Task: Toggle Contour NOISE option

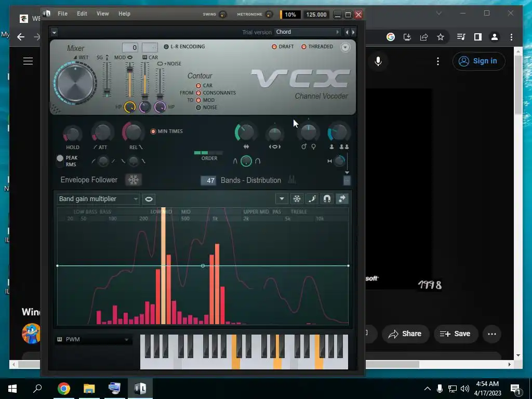Action: click(198, 108)
